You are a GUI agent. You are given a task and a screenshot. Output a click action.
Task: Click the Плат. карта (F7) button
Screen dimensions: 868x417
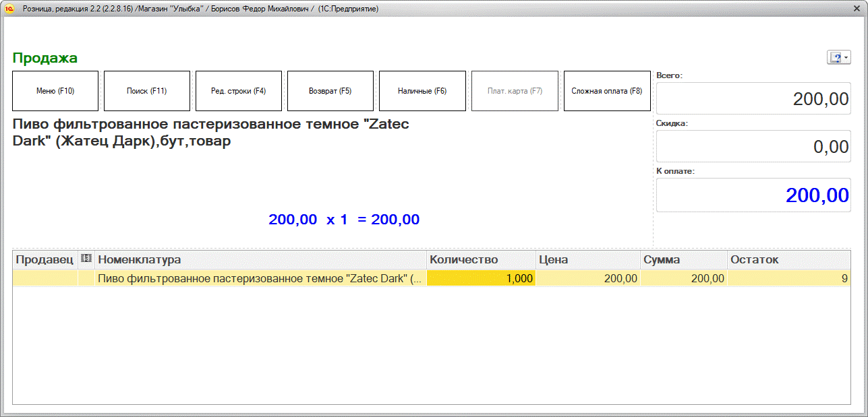click(x=515, y=91)
